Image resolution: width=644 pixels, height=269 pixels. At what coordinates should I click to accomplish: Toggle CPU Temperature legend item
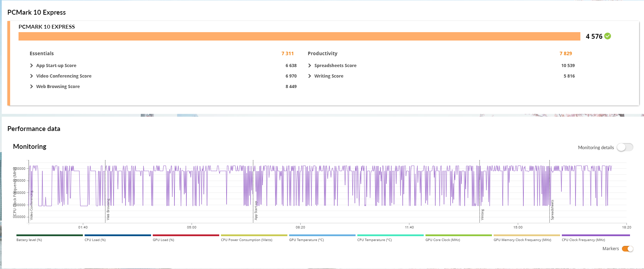391,238
